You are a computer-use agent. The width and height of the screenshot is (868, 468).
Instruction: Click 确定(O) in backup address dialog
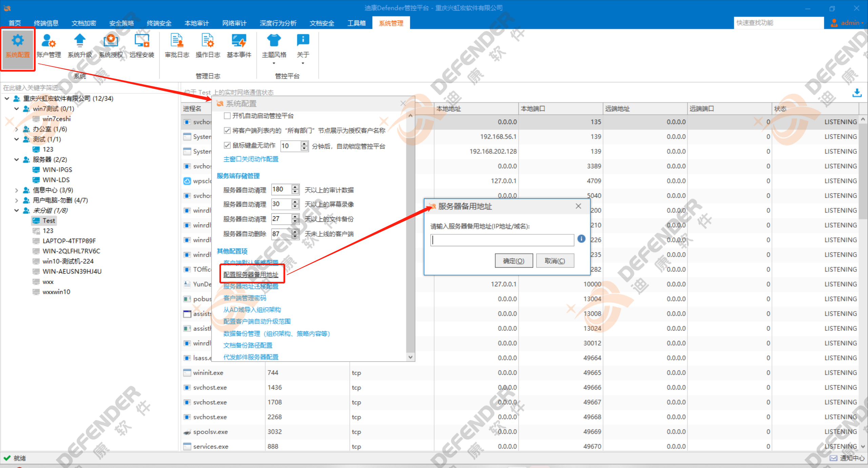[x=514, y=261]
